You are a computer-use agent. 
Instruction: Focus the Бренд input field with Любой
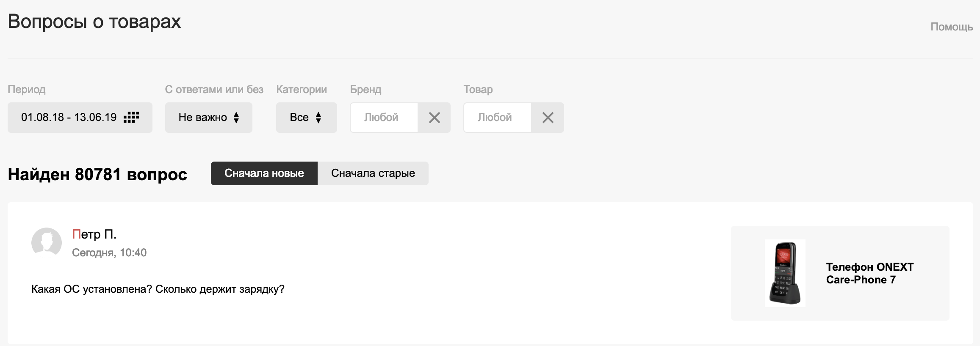tap(384, 118)
